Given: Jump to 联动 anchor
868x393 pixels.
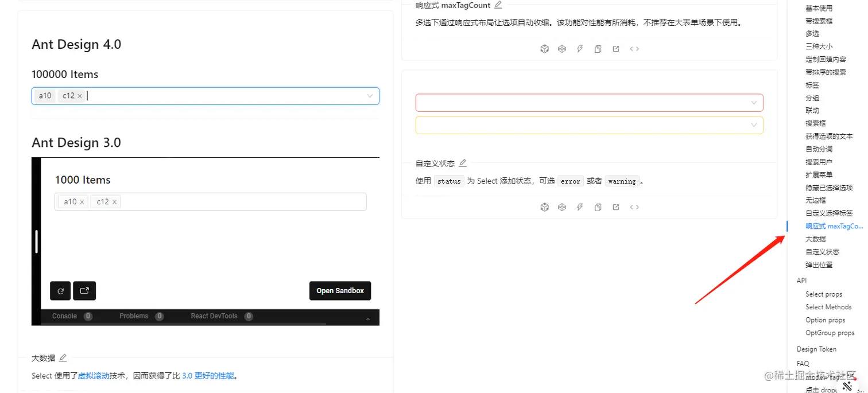Looking at the screenshot, I should tap(812, 111).
